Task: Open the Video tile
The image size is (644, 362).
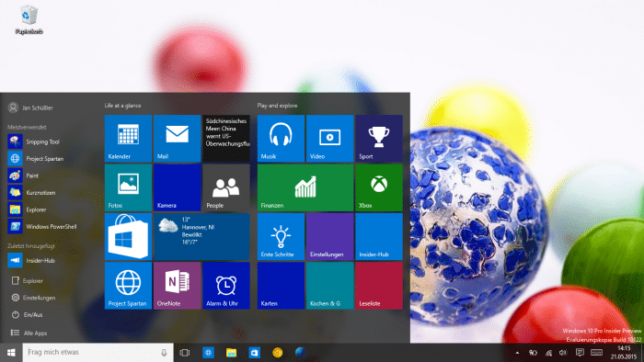Action: point(329,139)
